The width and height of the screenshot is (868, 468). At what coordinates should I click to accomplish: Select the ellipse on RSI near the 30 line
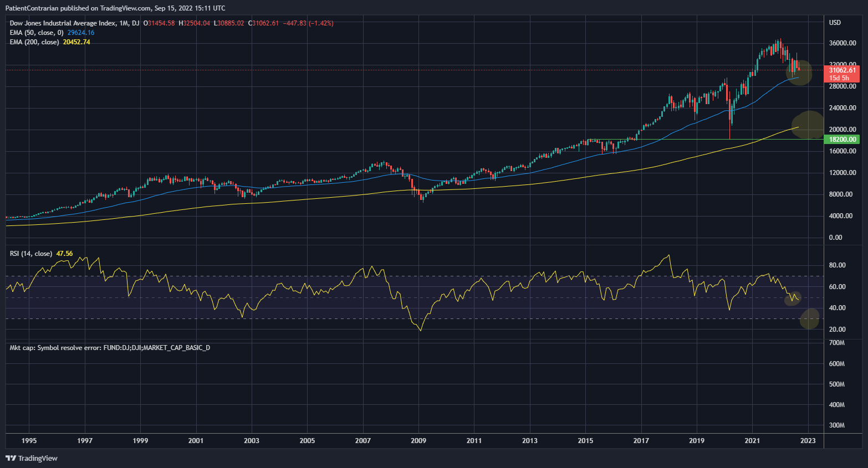click(810, 319)
